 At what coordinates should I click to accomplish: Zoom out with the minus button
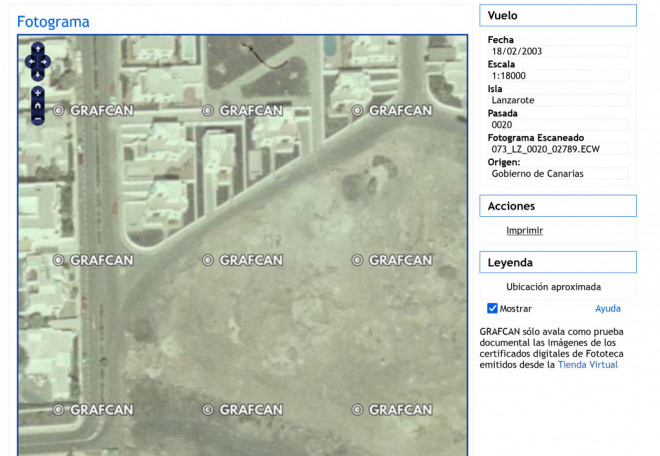click(38, 118)
